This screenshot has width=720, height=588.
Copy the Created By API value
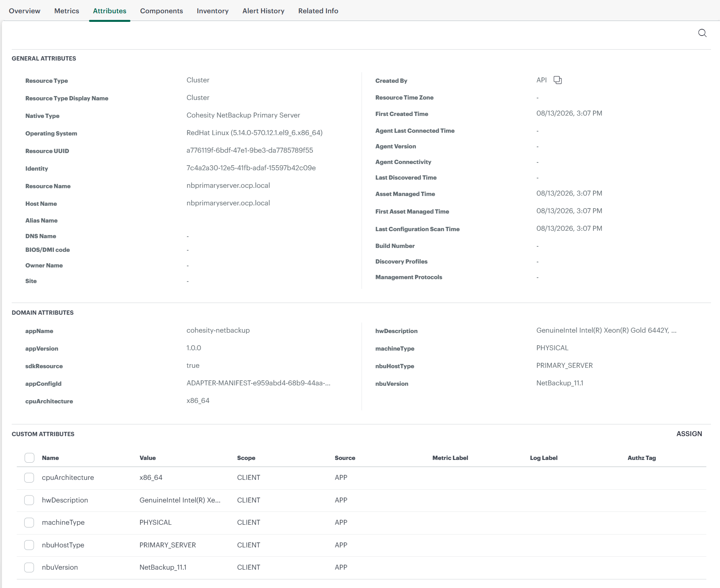point(558,80)
